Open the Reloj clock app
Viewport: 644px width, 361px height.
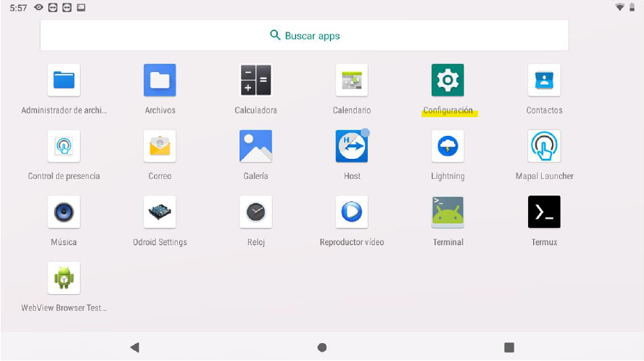(x=255, y=212)
